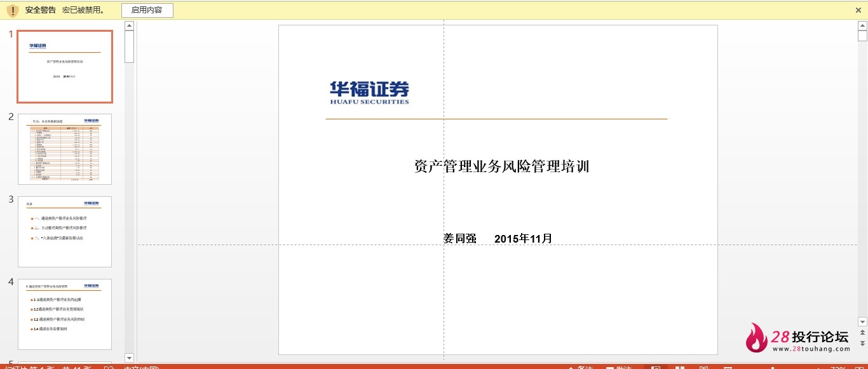Image resolution: width=868 pixels, height=369 pixels.
Task: Click main slide area scroll up arrow
Action: [x=862, y=26]
